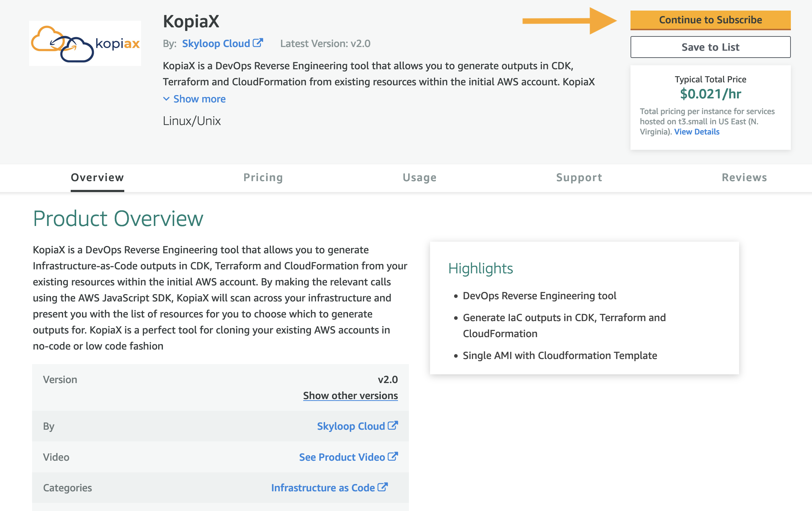Open Infrastructure as Code category link
The height and width of the screenshot is (511, 812).
(323, 488)
